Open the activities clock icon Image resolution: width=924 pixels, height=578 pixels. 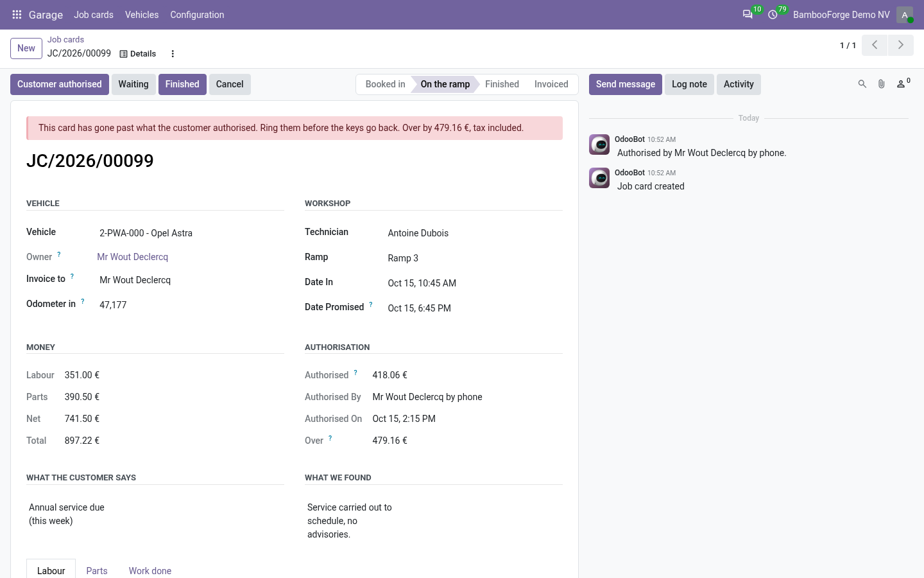773,15
